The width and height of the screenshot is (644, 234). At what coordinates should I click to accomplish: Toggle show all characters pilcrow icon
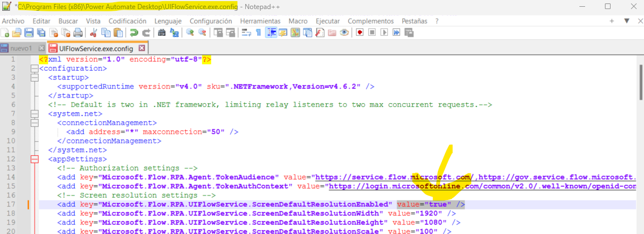258,33
